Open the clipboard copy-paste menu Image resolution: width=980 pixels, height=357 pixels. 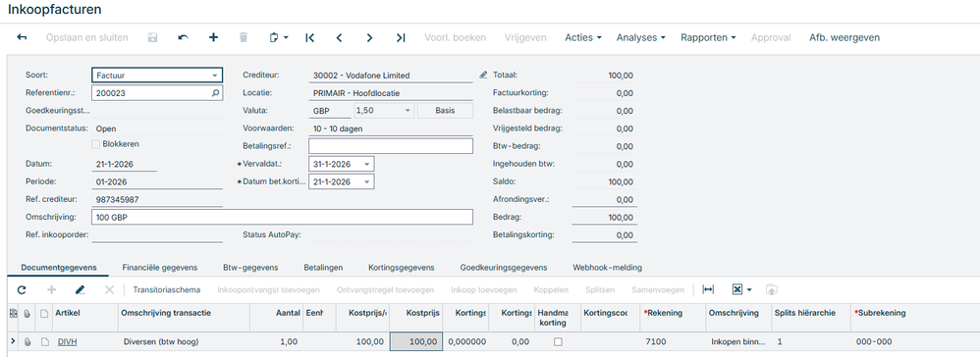[x=279, y=37]
